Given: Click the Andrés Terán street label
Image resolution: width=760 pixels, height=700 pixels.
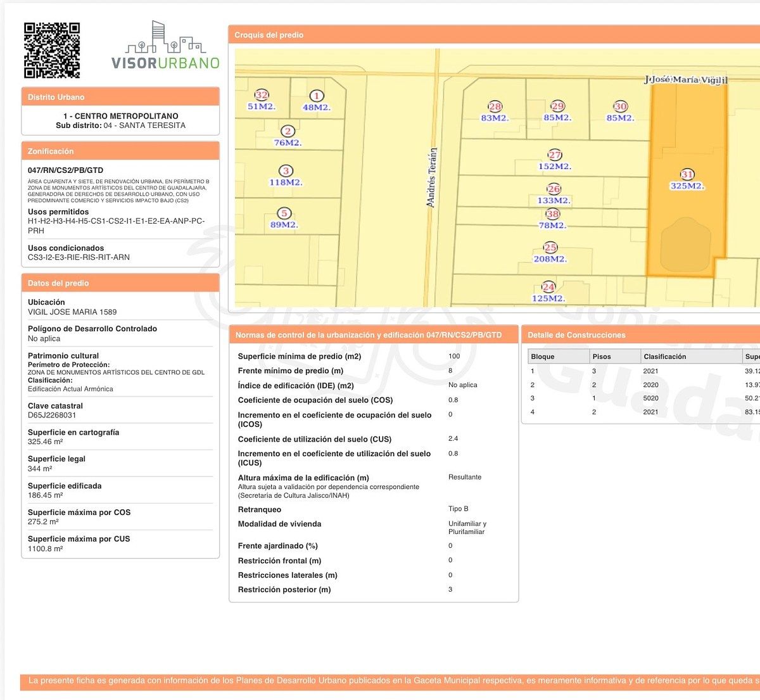Looking at the screenshot, I should tap(431, 177).
